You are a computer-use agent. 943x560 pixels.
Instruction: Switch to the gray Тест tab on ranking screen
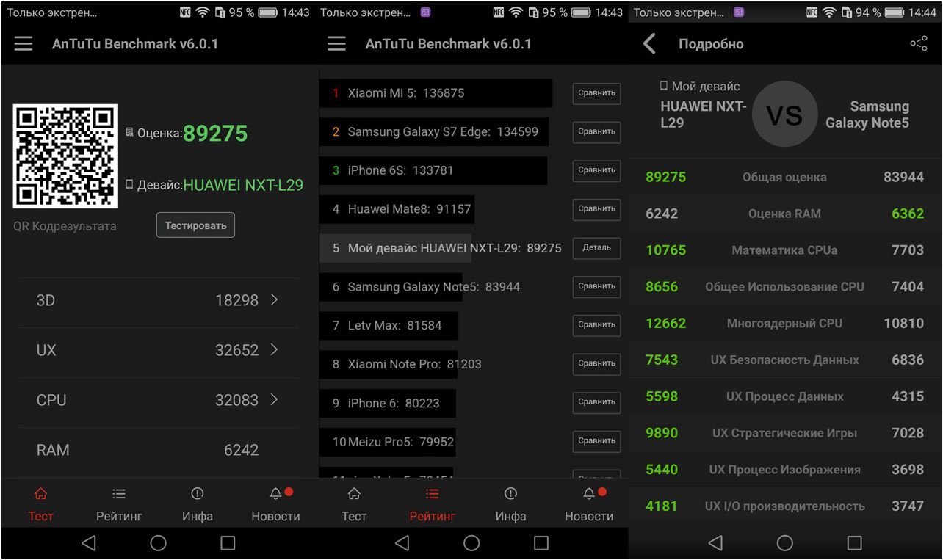(x=354, y=504)
